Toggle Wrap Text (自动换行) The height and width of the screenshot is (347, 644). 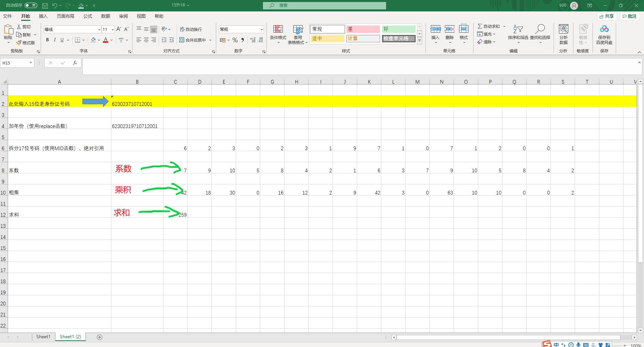tap(191, 29)
